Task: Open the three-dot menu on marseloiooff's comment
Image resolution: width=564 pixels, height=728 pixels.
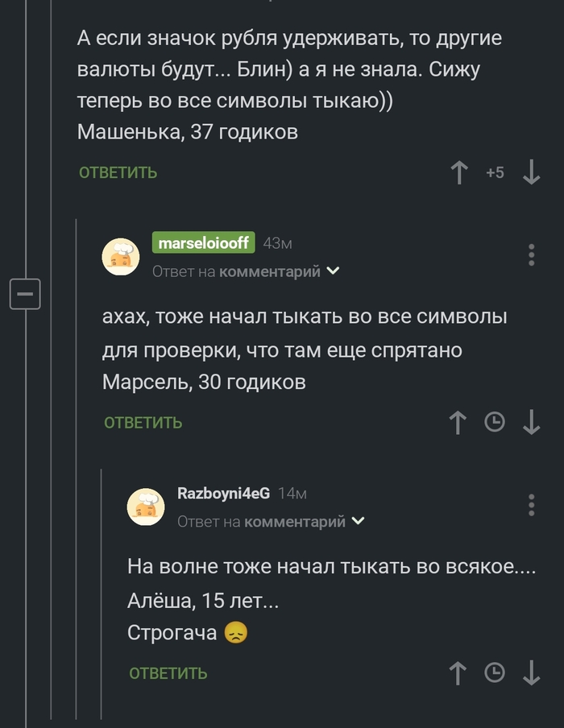Action: pos(531,254)
